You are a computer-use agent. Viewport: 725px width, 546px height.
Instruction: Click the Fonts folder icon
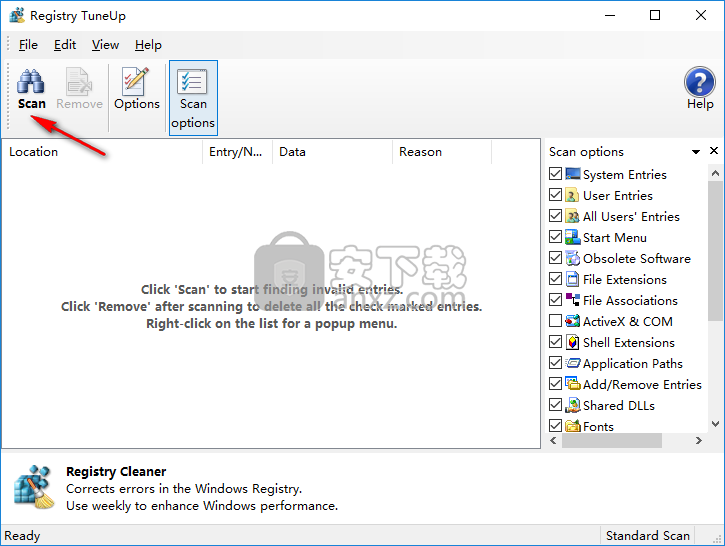[x=572, y=426]
